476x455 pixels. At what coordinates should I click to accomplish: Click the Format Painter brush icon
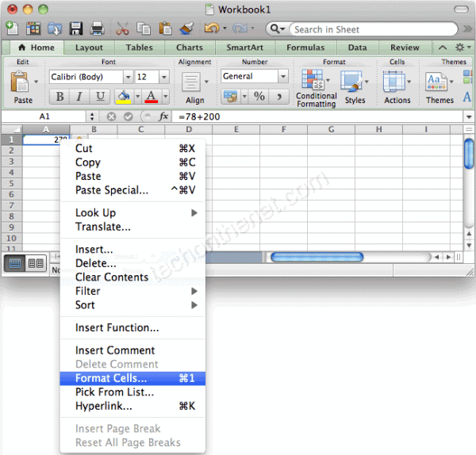(185, 29)
